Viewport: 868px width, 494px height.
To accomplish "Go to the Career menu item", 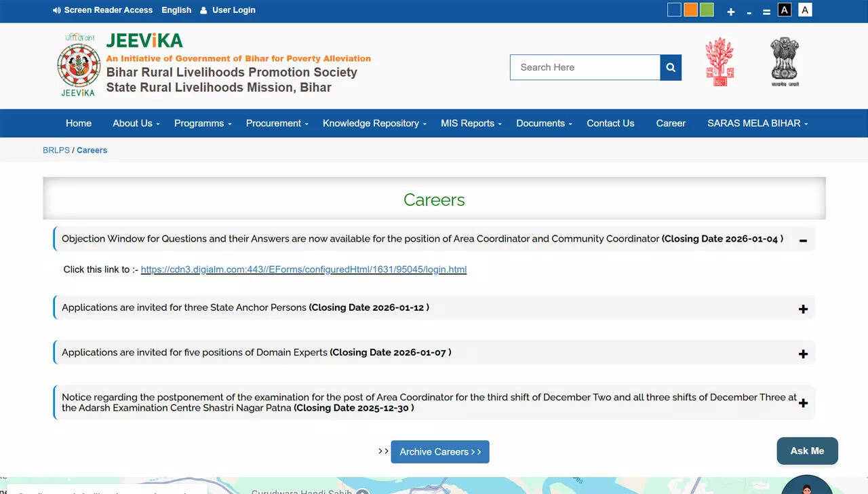I will [671, 123].
